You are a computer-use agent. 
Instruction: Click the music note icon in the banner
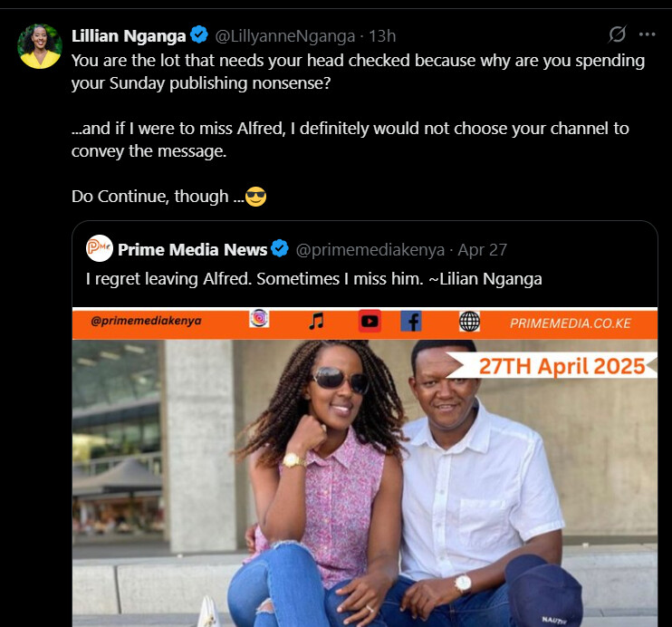315,321
